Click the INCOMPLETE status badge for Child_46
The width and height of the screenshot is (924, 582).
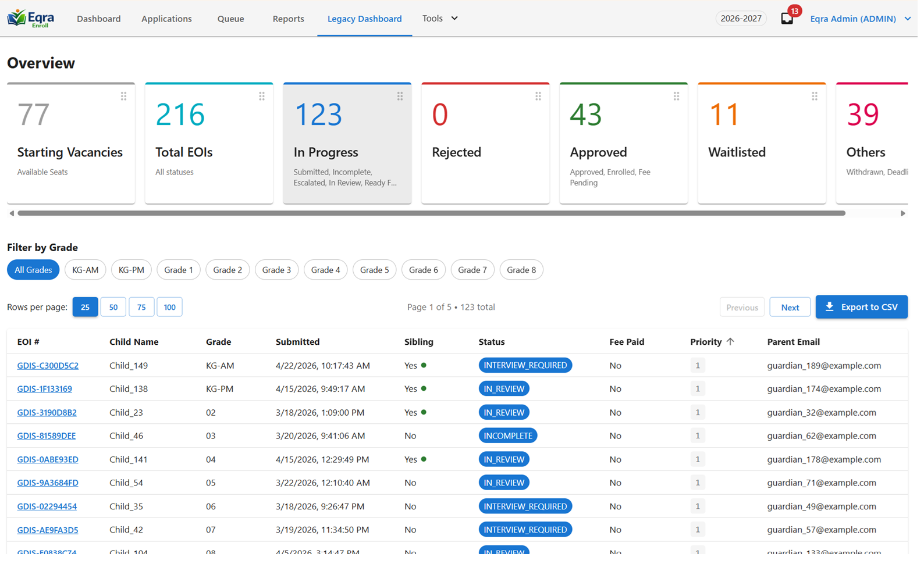[508, 435]
